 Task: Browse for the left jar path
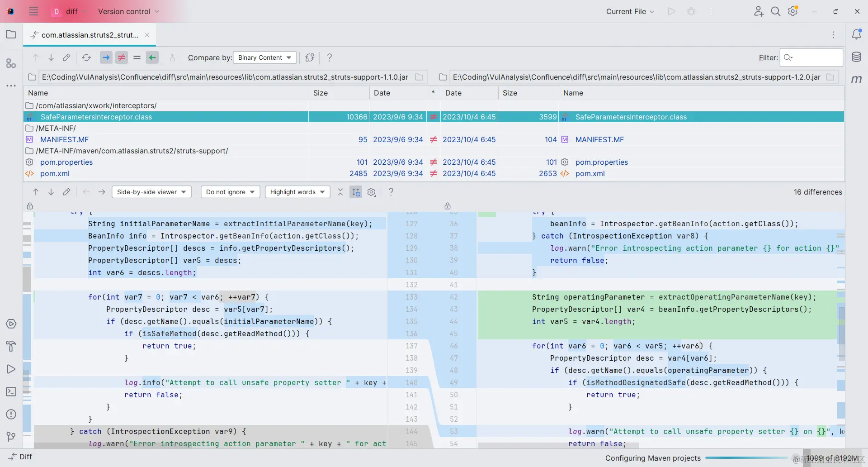point(419,77)
